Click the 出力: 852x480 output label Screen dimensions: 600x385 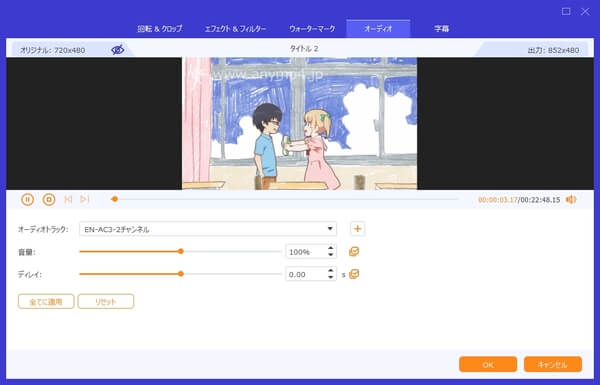click(x=553, y=50)
